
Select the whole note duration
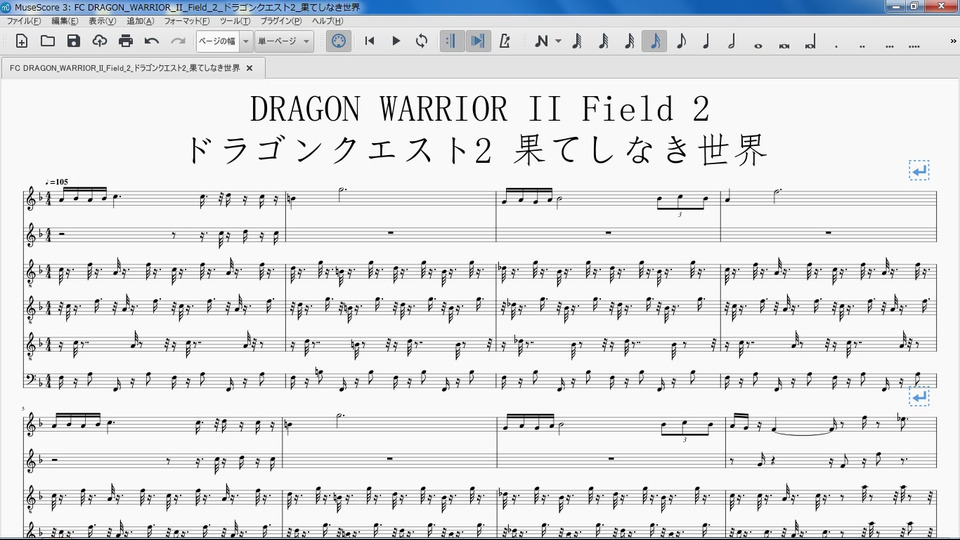[x=757, y=42]
